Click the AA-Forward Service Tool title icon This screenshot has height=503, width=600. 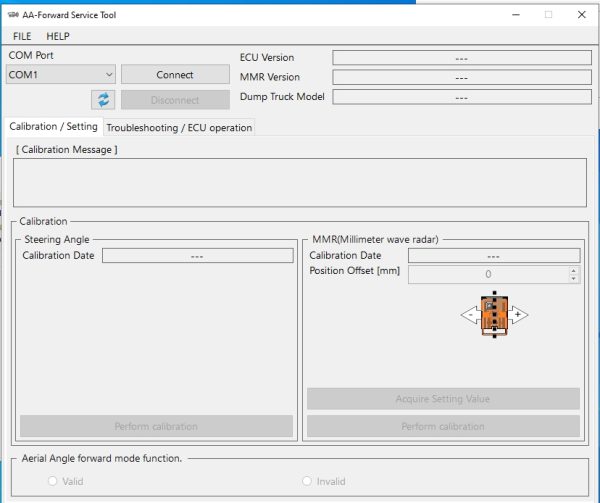pos(13,15)
